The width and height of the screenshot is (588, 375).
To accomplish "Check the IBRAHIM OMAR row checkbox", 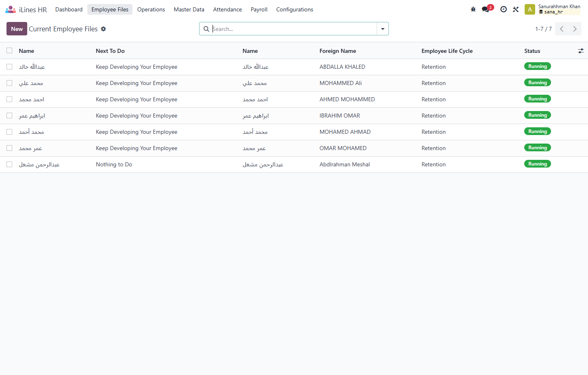I will click(x=9, y=116).
